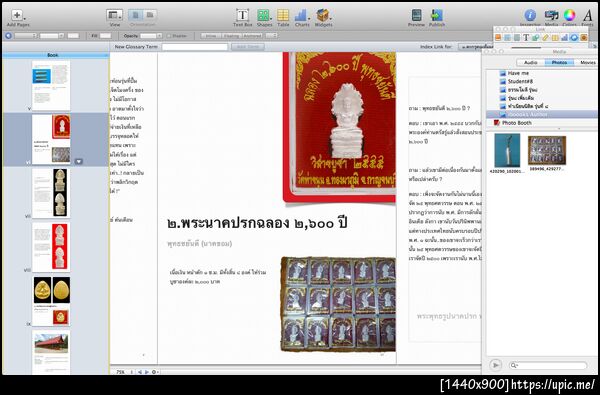Click the Add Term button
Image resolution: width=600 pixels, height=395 pixels.
248,47
